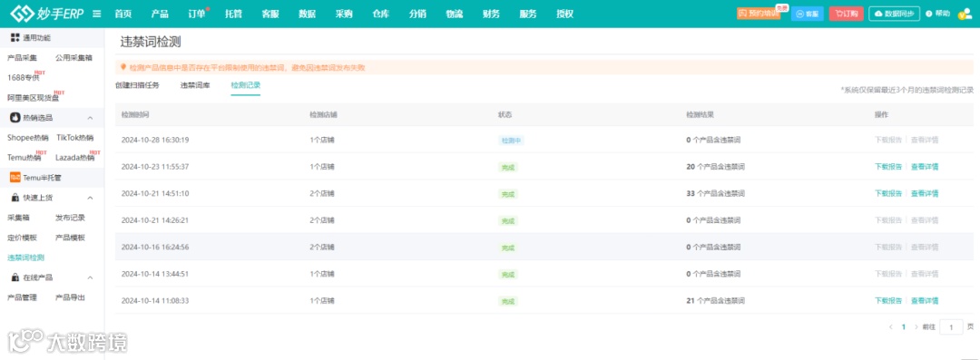Go to previous page arrow
980x360 pixels.
(891, 326)
